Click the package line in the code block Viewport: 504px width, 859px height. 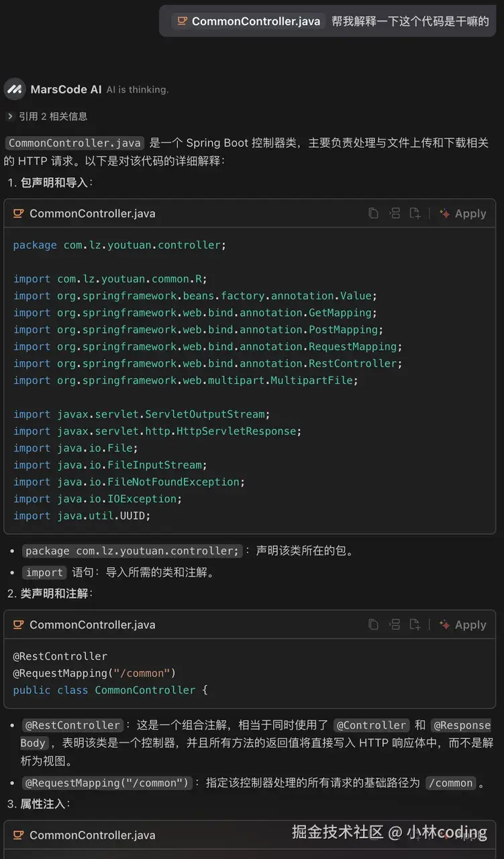point(119,245)
